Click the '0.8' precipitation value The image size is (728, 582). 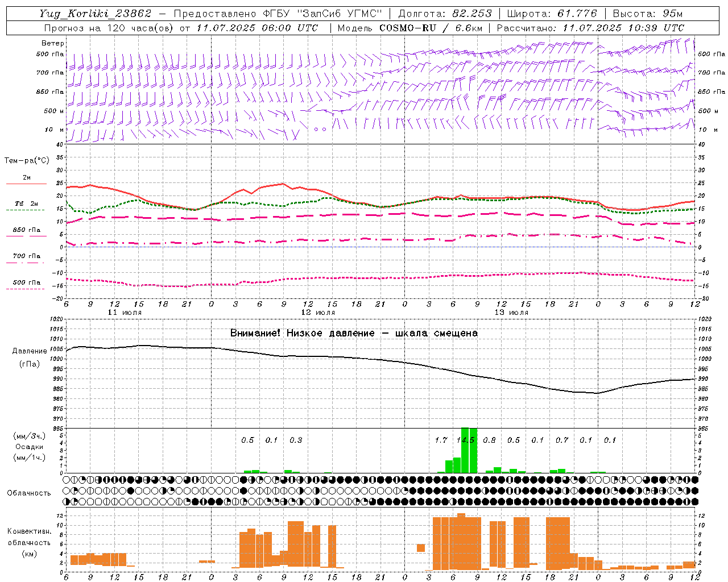click(x=489, y=440)
